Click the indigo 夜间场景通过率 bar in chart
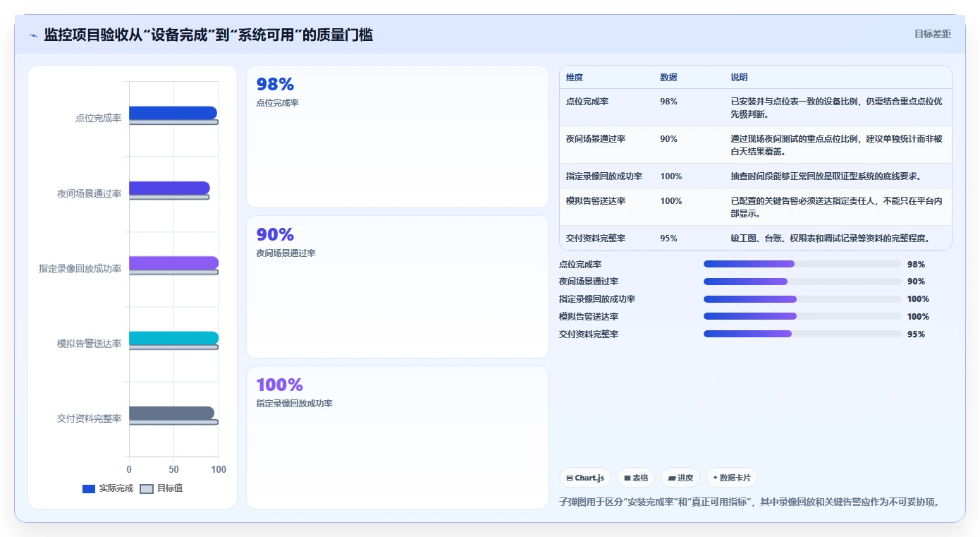The width and height of the screenshot is (980, 537). [x=169, y=188]
